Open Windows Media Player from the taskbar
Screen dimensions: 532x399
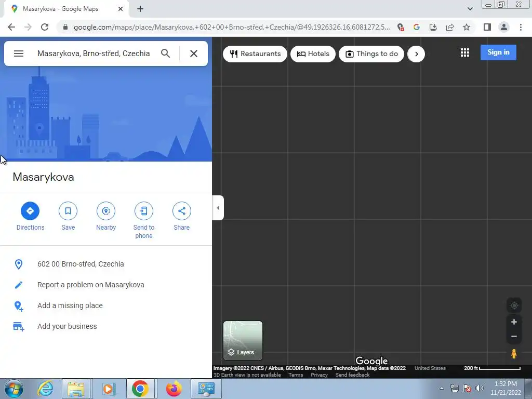click(x=109, y=389)
